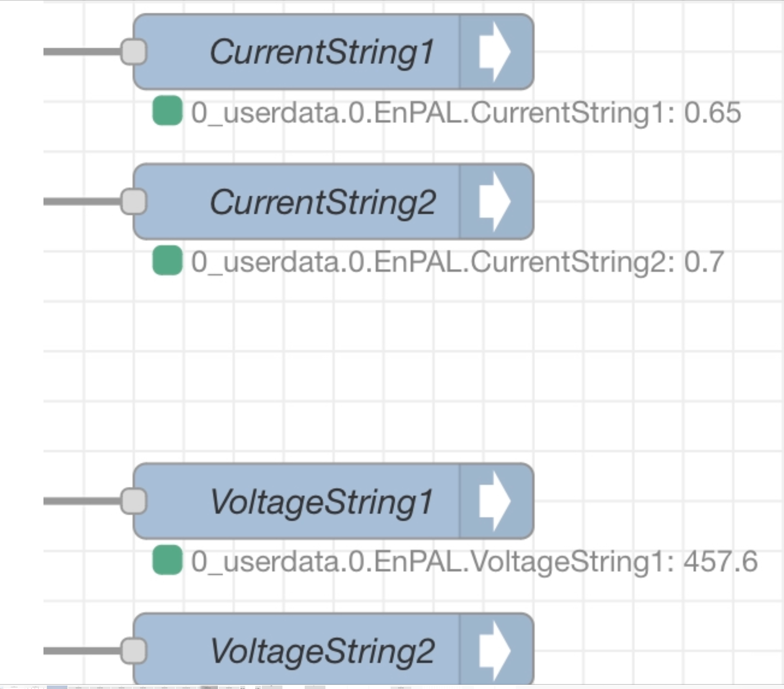Screen dimensions: 784x689
Task: Click the input port of VoltageString1 node
Action: click(134, 501)
